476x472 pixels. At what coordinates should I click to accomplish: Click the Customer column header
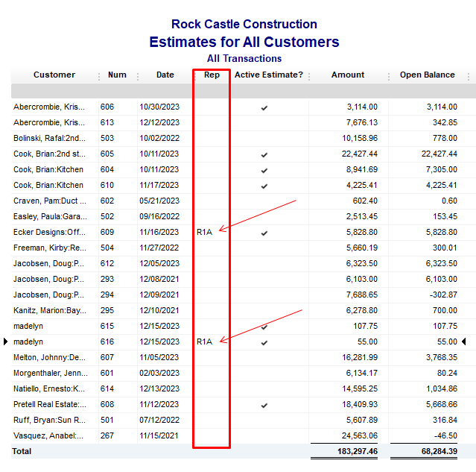click(54, 75)
